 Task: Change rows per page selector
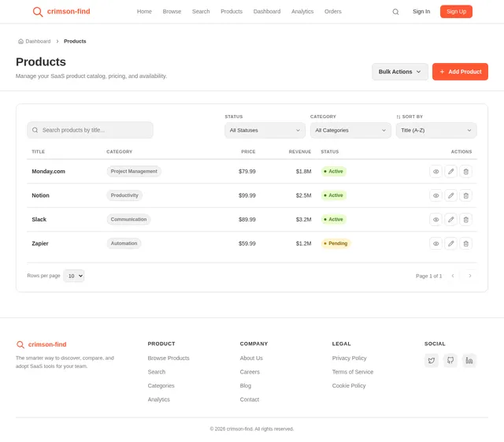tap(73, 276)
